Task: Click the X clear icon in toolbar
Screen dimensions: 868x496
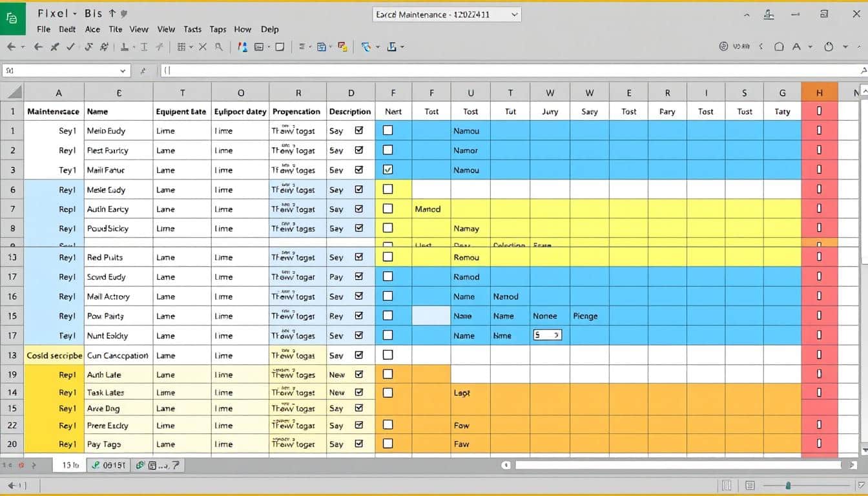Action: (x=202, y=47)
